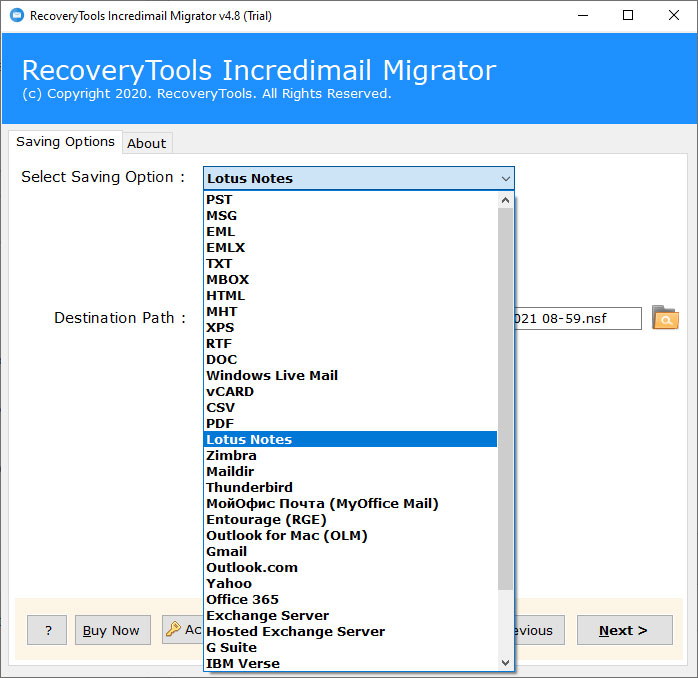Open help with the ? button
The width and height of the screenshot is (698, 678).
pyautogui.click(x=47, y=630)
